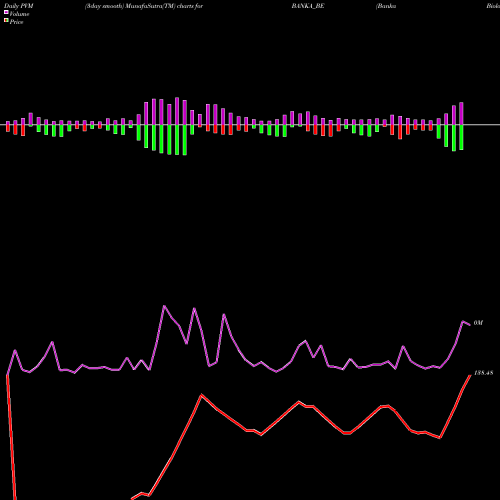Select the 'Price' legend label

pyautogui.click(x=16, y=22)
